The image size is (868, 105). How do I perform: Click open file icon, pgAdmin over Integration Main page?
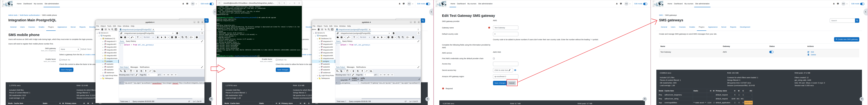point(121,37)
